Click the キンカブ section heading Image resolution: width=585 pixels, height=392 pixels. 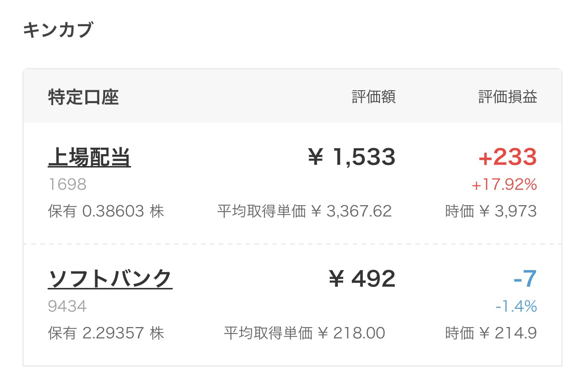coord(58,30)
